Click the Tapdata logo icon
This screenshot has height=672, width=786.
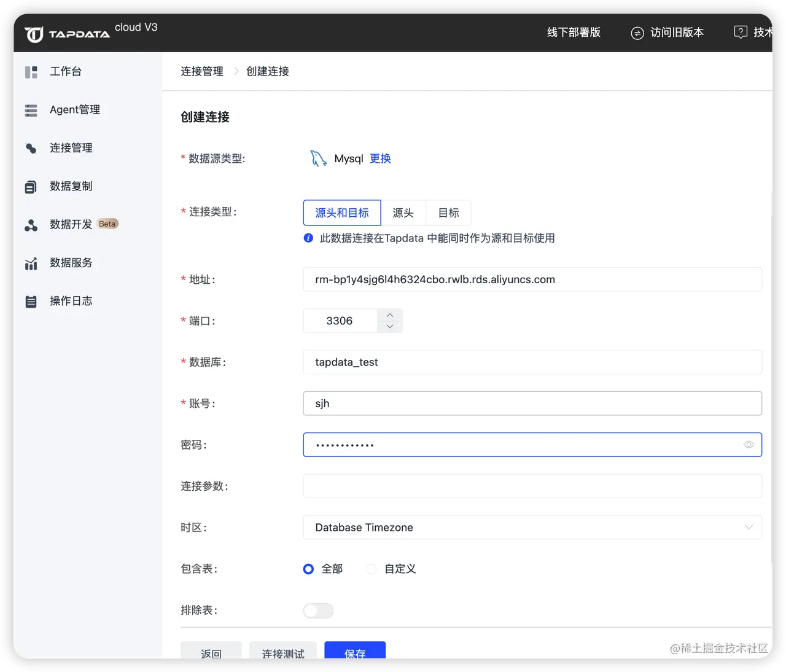(x=34, y=34)
